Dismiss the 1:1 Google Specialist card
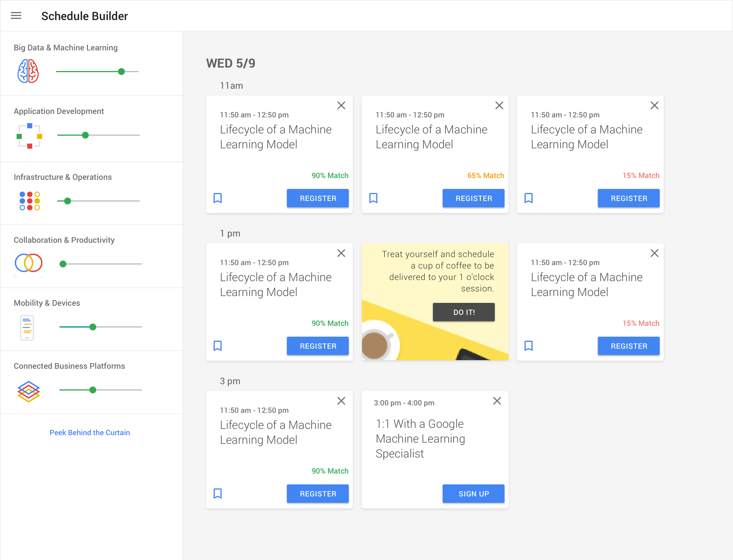The image size is (733, 560). coord(497,401)
